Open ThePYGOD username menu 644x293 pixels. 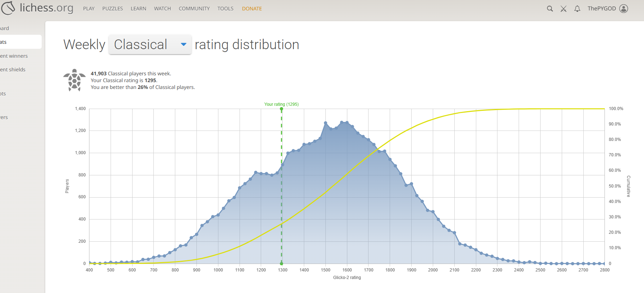pyautogui.click(x=602, y=9)
